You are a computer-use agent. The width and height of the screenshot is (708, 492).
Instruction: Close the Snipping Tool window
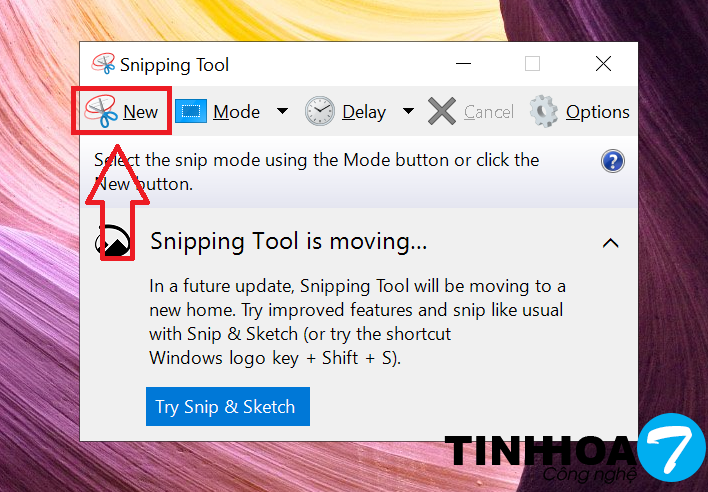[603, 64]
